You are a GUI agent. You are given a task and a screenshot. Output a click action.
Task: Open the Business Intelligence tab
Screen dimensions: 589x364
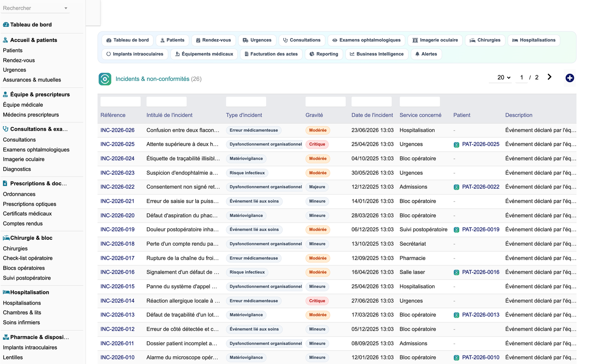(377, 54)
